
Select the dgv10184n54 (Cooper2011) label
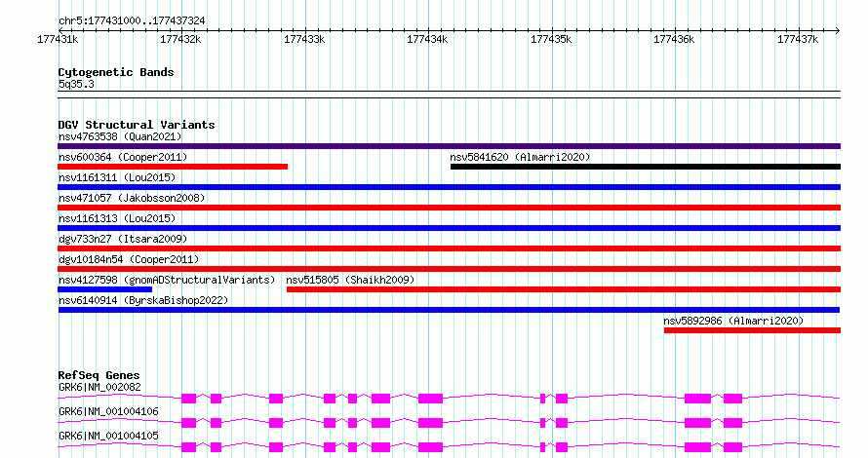coord(129,259)
